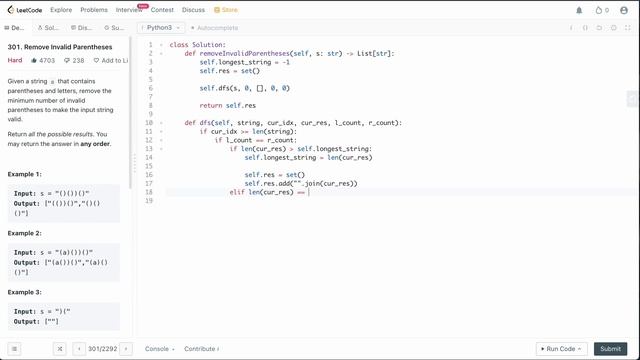Viewport: 640px width, 360px height.
Task: Click Example 3 heading
Action: pos(24,292)
